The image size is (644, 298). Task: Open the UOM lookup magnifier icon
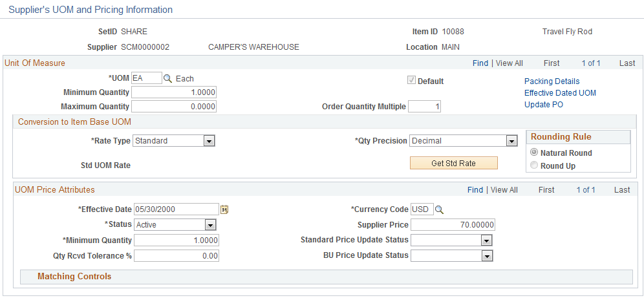pyautogui.click(x=167, y=78)
